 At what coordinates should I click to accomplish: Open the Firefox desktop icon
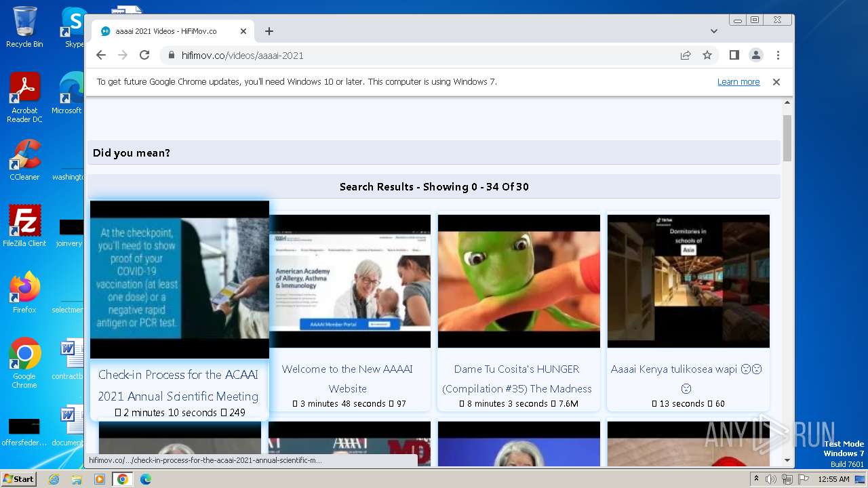pos(24,293)
